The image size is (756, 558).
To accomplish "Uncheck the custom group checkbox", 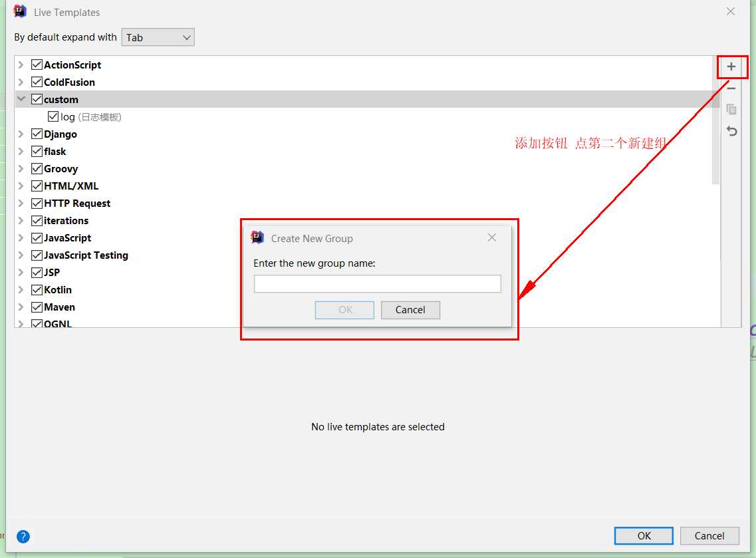I will click(37, 99).
